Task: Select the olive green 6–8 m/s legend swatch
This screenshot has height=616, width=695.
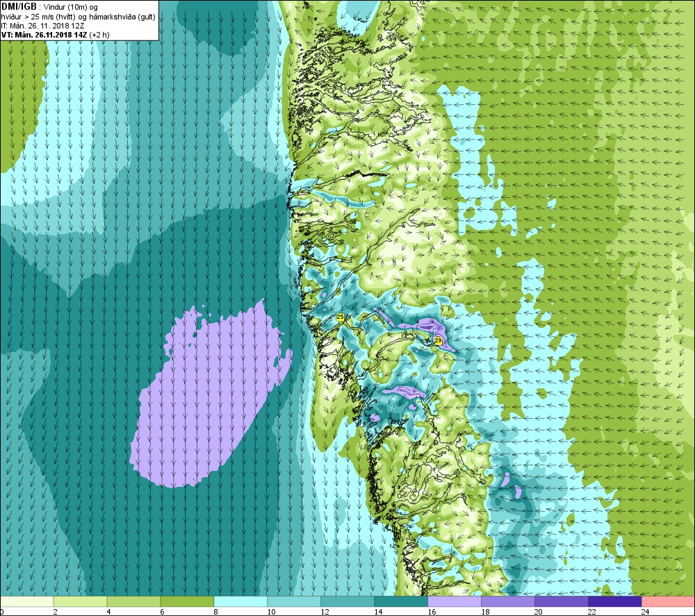Action: [187, 601]
